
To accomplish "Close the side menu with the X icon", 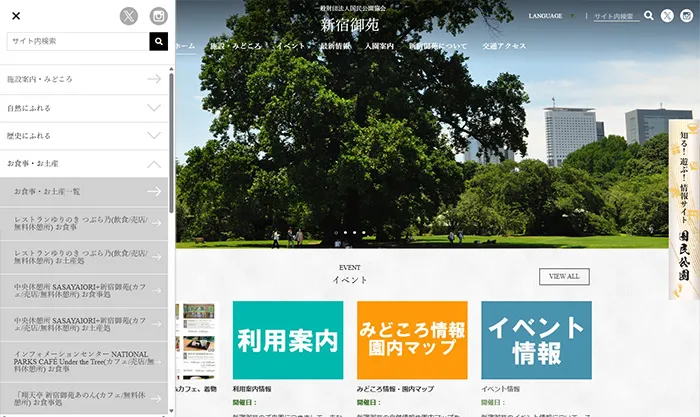I will (16, 16).
